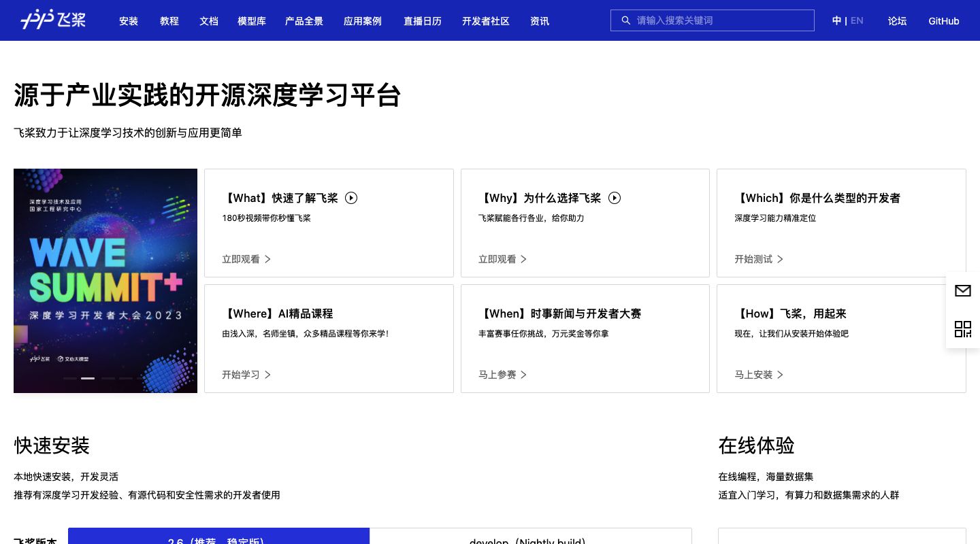Image resolution: width=980 pixels, height=544 pixels.
Task: Click 立即观看 in the Why card
Action: coord(497,259)
